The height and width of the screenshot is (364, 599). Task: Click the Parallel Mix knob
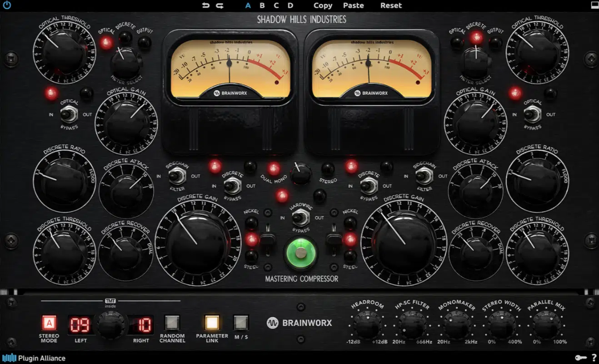click(x=546, y=325)
